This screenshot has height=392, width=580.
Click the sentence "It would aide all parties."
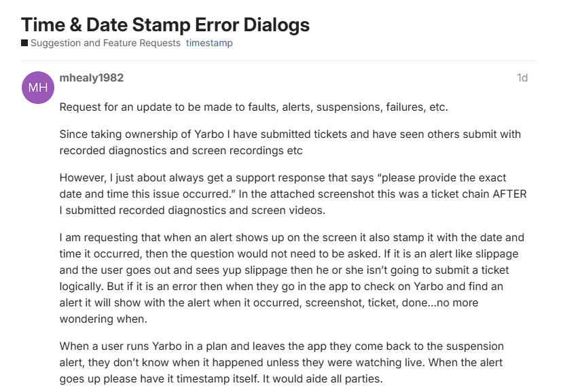coord(328,380)
